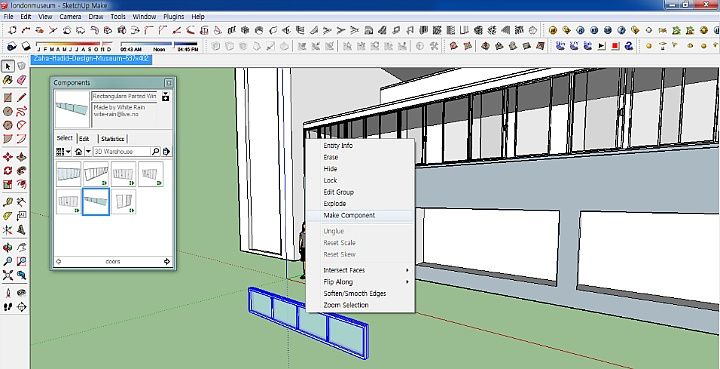The height and width of the screenshot is (369, 720).
Task: Select the Zoom magnifier tool
Action: [8, 262]
